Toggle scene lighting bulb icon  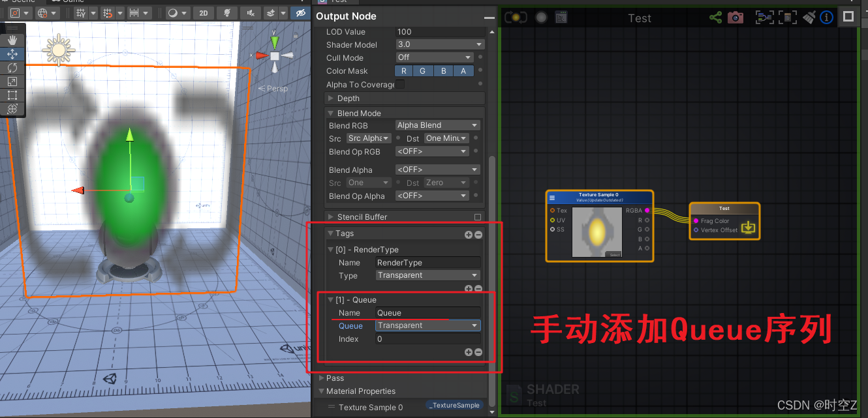coord(226,13)
